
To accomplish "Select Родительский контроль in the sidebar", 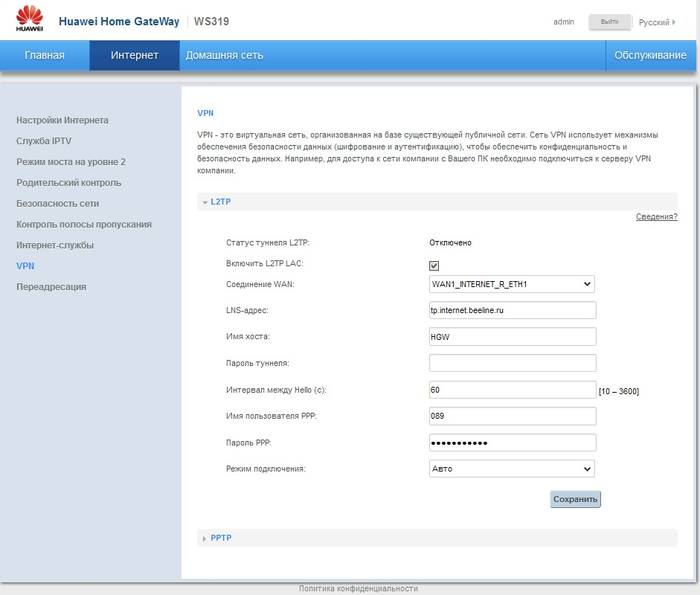I will point(68,183).
